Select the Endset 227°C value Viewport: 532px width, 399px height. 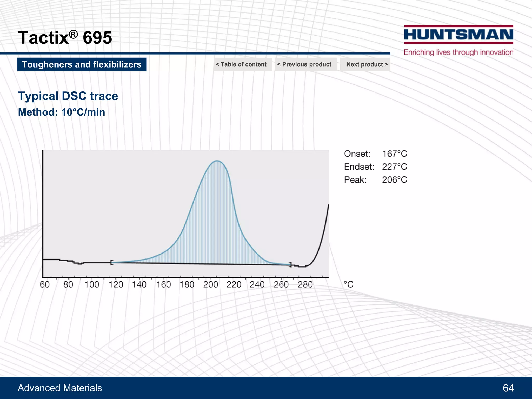[394, 167]
